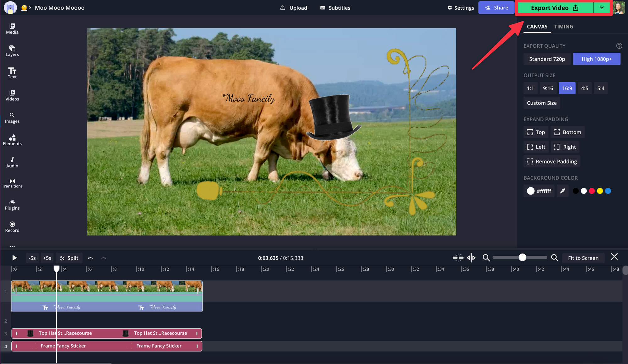628x364 pixels.
Task: Choose the 1:1 aspect ratio
Action: click(530, 88)
